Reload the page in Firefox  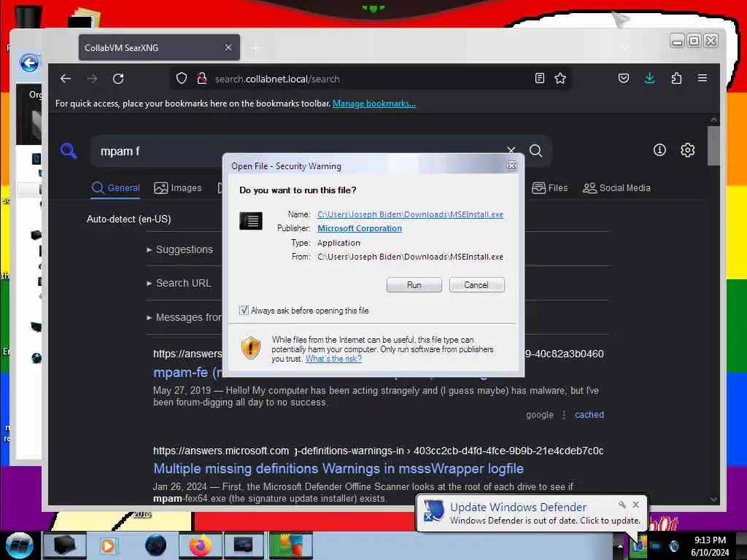coord(118,79)
